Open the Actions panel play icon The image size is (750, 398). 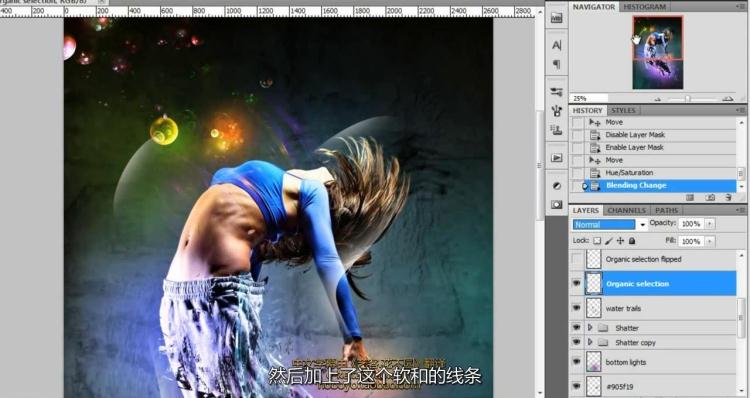coord(556,157)
